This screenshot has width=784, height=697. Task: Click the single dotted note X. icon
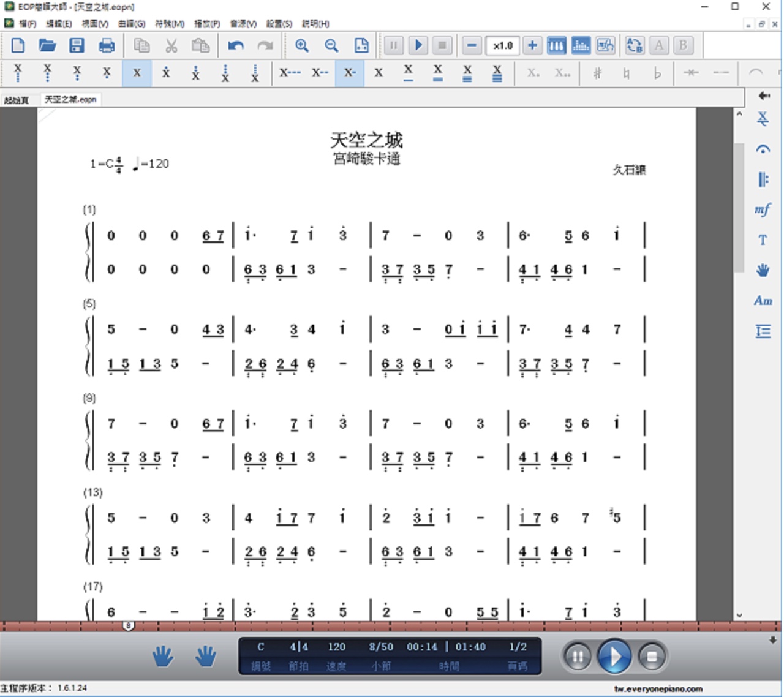click(x=533, y=73)
